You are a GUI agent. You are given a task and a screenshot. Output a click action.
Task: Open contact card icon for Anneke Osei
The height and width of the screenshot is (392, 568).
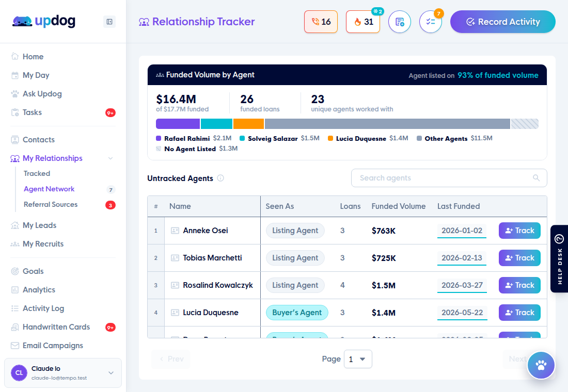pyautogui.click(x=175, y=231)
